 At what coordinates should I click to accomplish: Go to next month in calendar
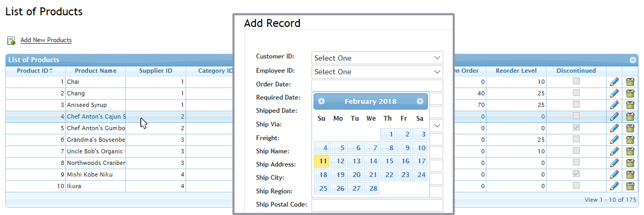pos(420,101)
